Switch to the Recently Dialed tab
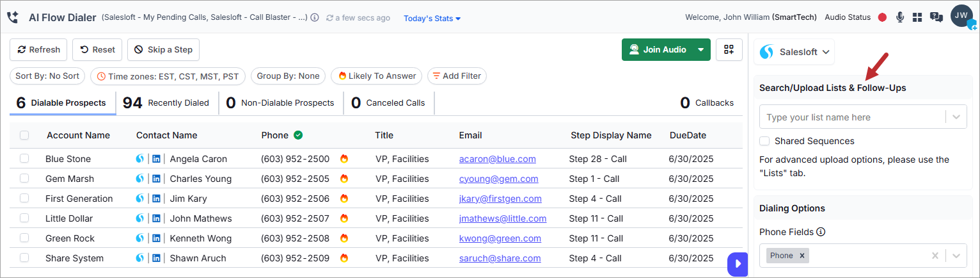This screenshot has height=278, width=980. (x=166, y=102)
